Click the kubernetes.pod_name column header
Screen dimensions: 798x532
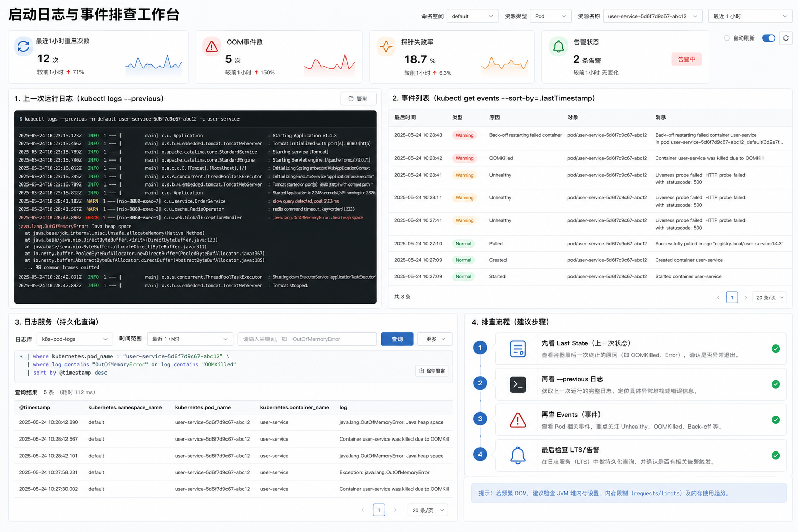tap(203, 407)
